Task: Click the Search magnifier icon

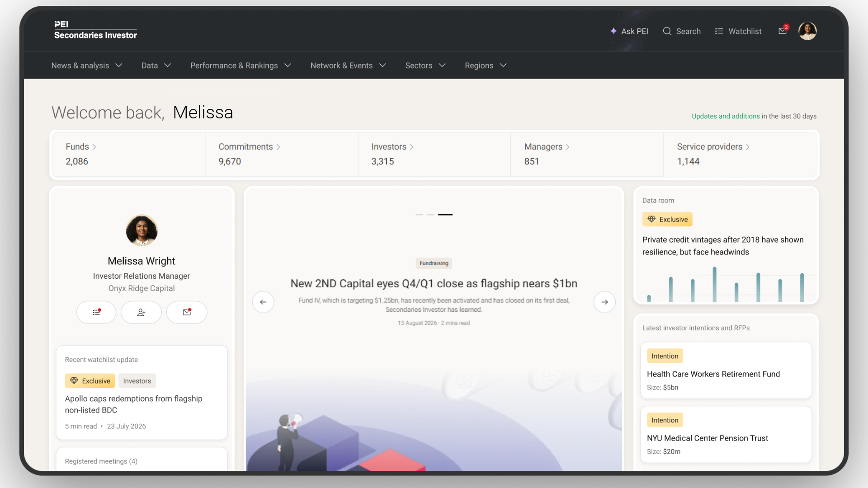Action: 667,31
